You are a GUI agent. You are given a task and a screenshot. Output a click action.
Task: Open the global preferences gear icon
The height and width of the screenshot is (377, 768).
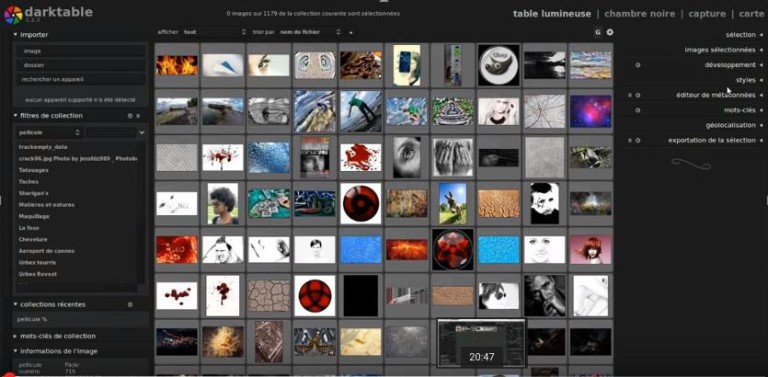610,32
